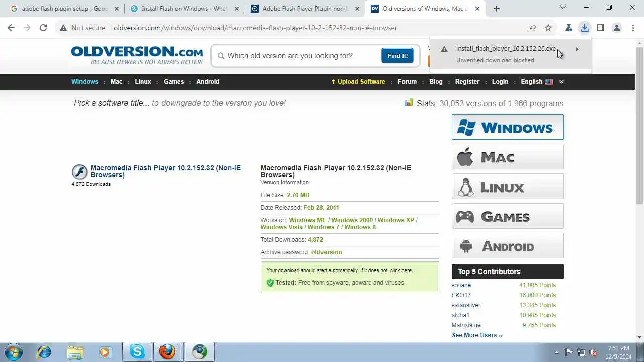
Task: Click the 'click here' manual download link
Action: click(401, 270)
